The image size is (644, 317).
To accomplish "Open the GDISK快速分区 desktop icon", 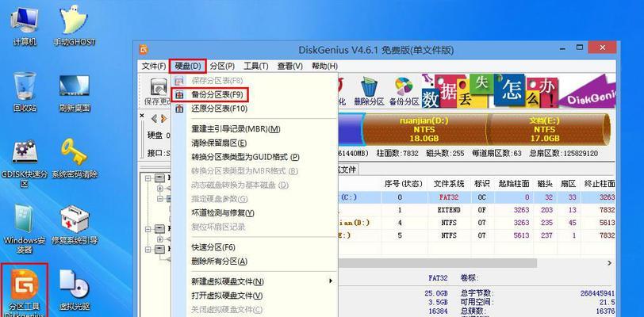I will [x=25, y=163].
